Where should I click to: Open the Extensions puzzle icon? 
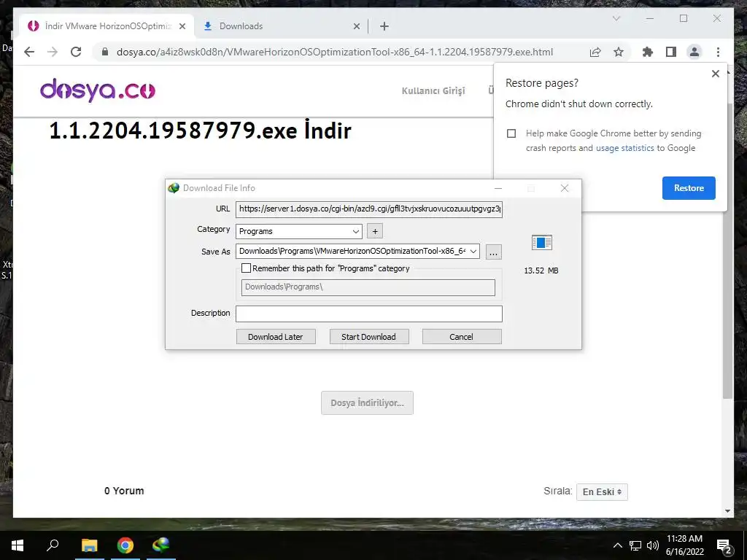pyautogui.click(x=648, y=52)
